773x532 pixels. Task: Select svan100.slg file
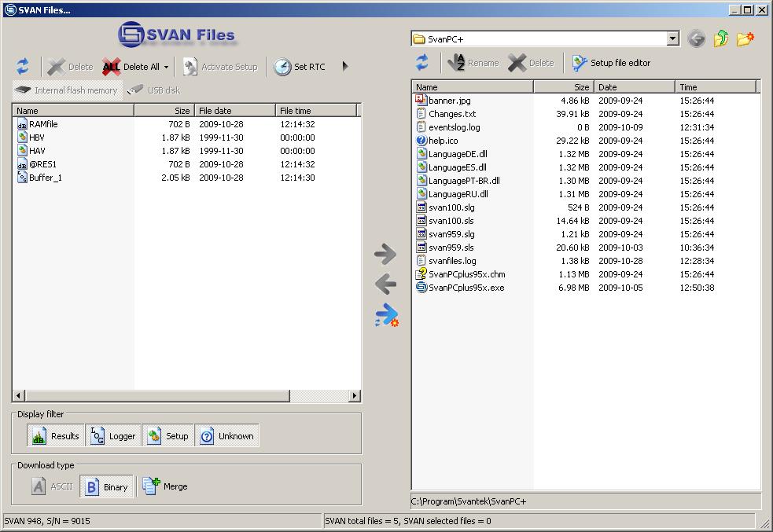tap(445, 207)
